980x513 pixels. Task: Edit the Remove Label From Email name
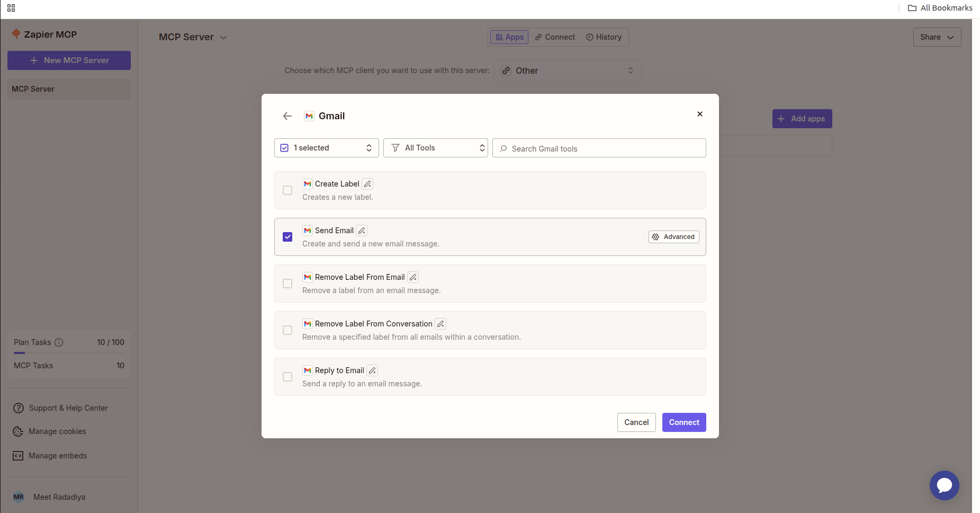tap(413, 277)
